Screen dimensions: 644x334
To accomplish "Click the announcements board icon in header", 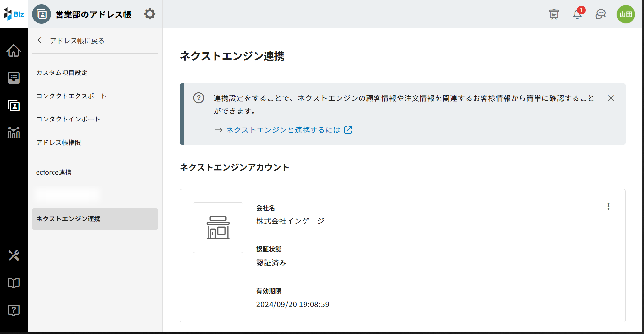I will point(554,14).
